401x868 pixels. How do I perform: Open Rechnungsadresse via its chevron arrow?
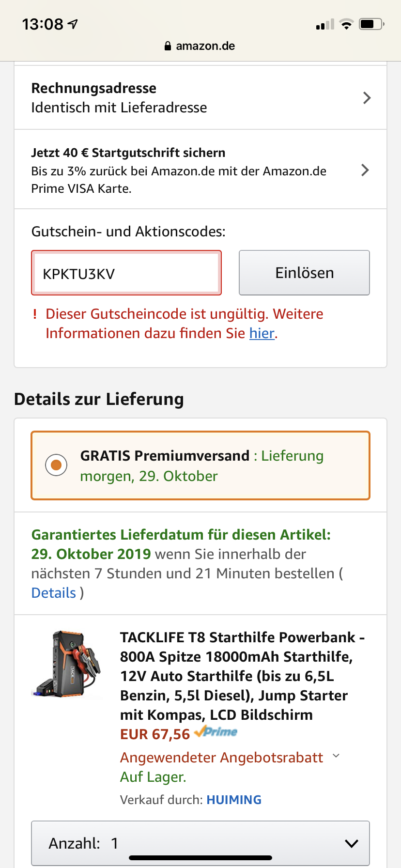pos(367,98)
